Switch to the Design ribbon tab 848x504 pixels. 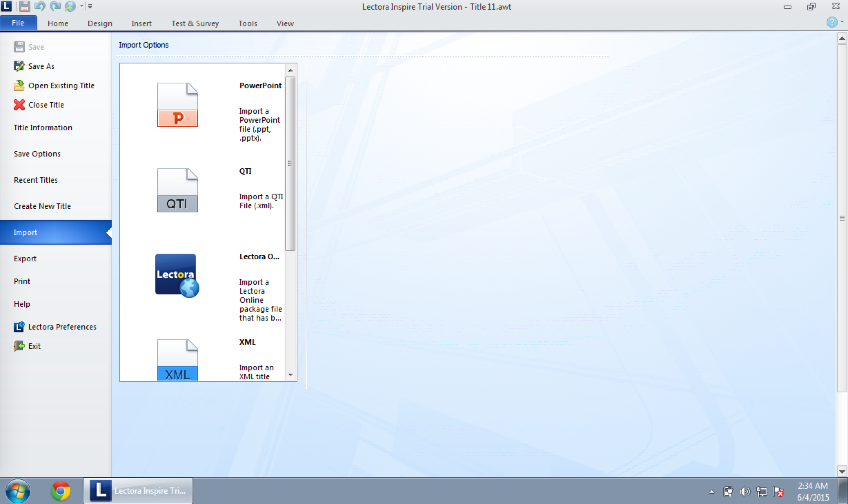tap(100, 23)
